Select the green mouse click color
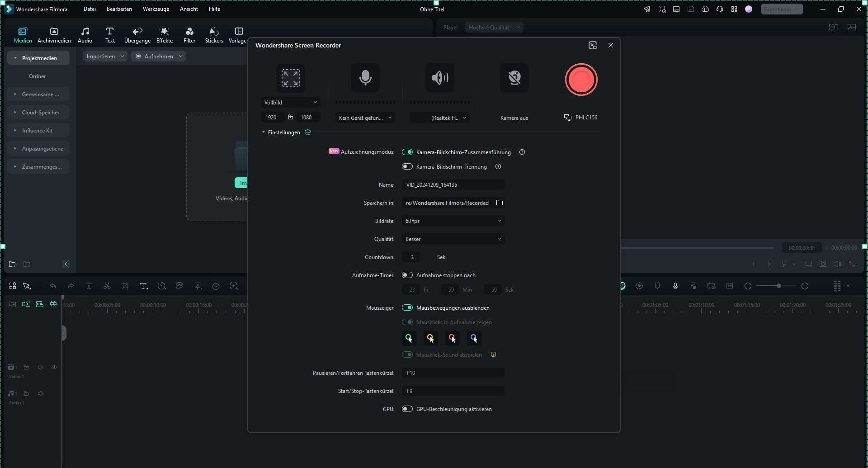The image size is (868, 468). (409, 338)
